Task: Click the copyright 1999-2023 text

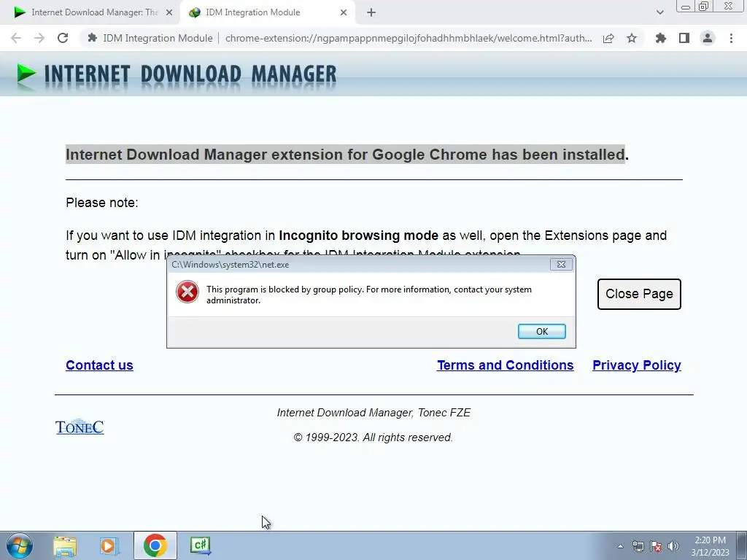Action: click(x=373, y=437)
